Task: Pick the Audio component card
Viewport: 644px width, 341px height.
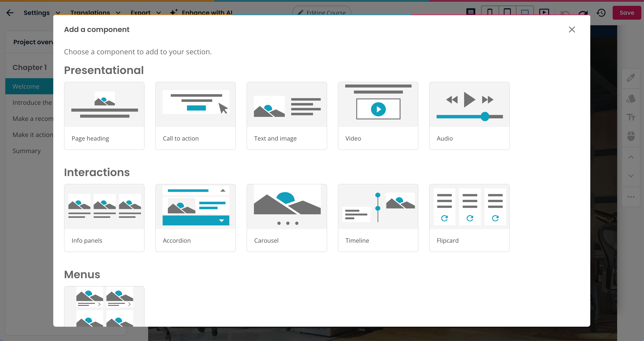Action: (x=469, y=116)
